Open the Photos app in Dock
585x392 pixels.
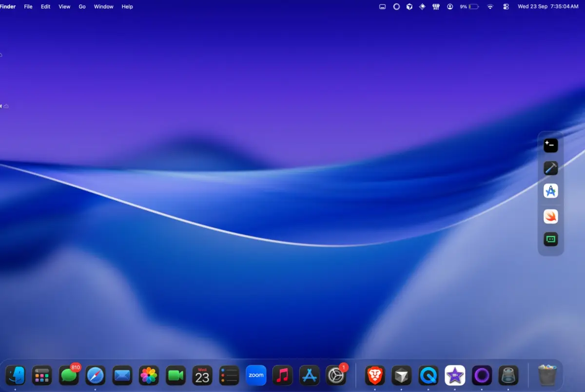(x=149, y=375)
